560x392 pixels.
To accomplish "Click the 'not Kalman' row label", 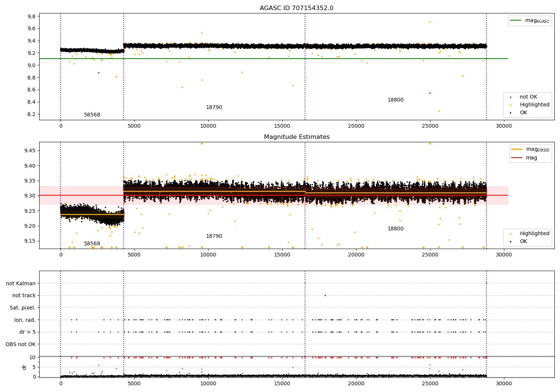I will tap(21, 283).
